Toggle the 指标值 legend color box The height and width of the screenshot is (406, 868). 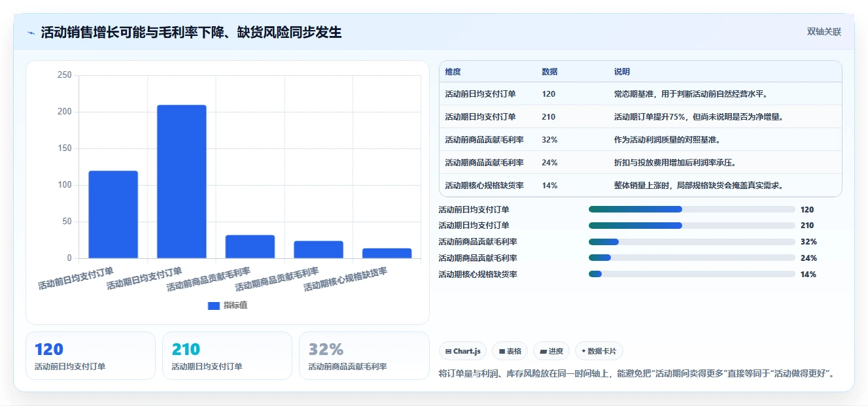[214, 305]
